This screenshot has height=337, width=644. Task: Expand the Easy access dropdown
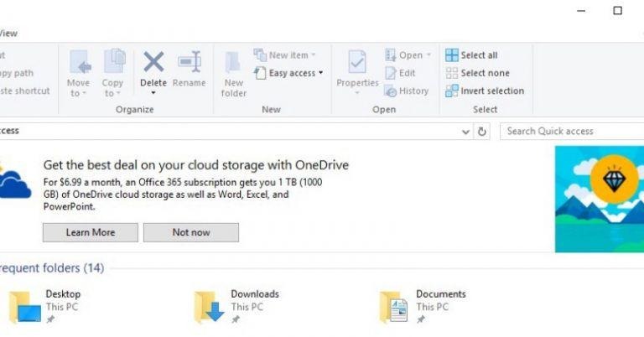point(288,73)
